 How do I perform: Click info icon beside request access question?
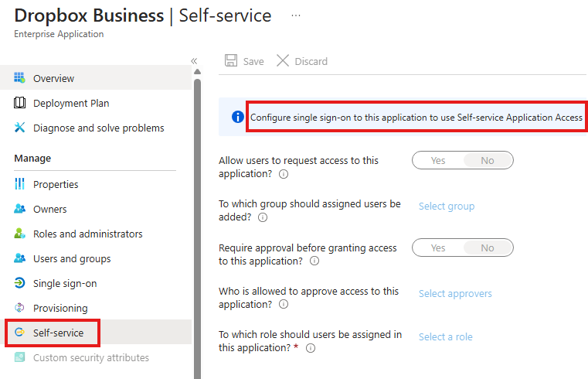(284, 174)
